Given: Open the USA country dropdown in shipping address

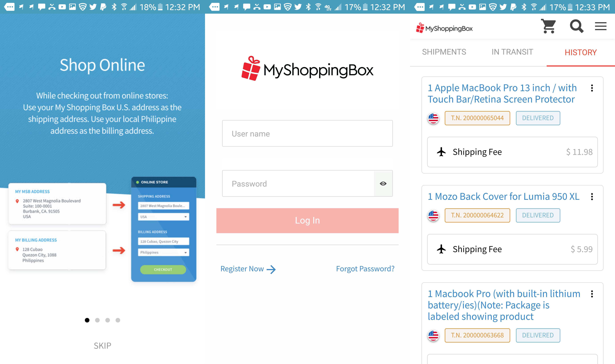Looking at the screenshot, I should pos(164,217).
